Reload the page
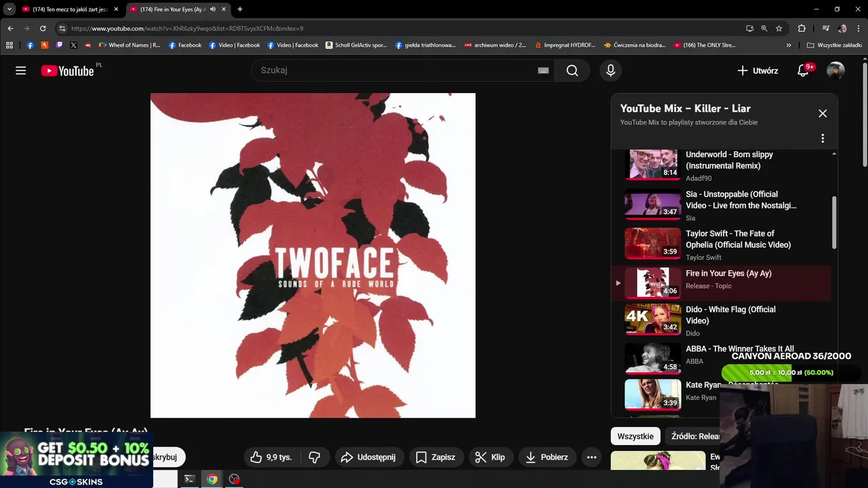 43,28
